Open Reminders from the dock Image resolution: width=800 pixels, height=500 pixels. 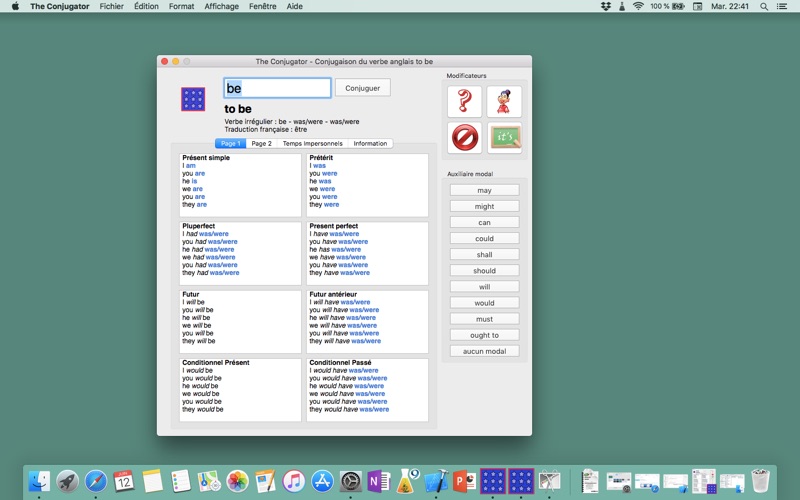pyautogui.click(x=181, y=481)
